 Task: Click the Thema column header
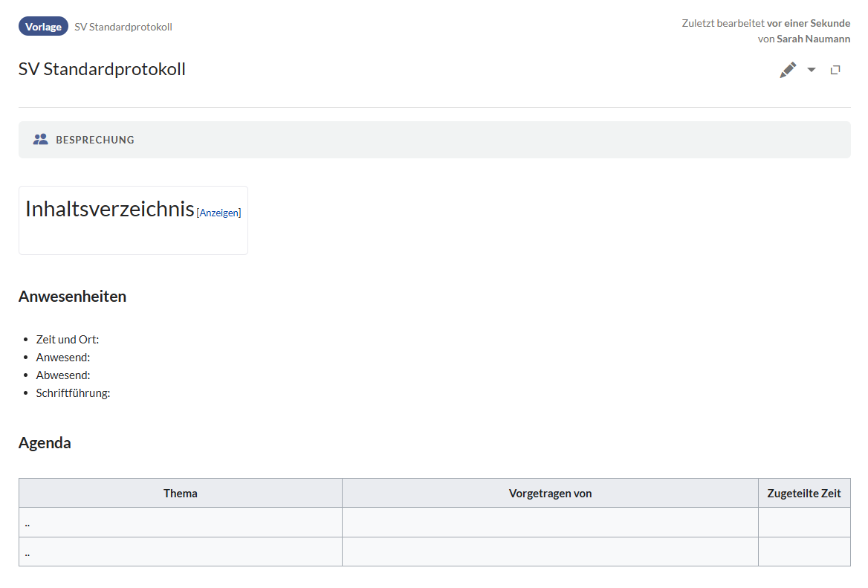point(181,493)
